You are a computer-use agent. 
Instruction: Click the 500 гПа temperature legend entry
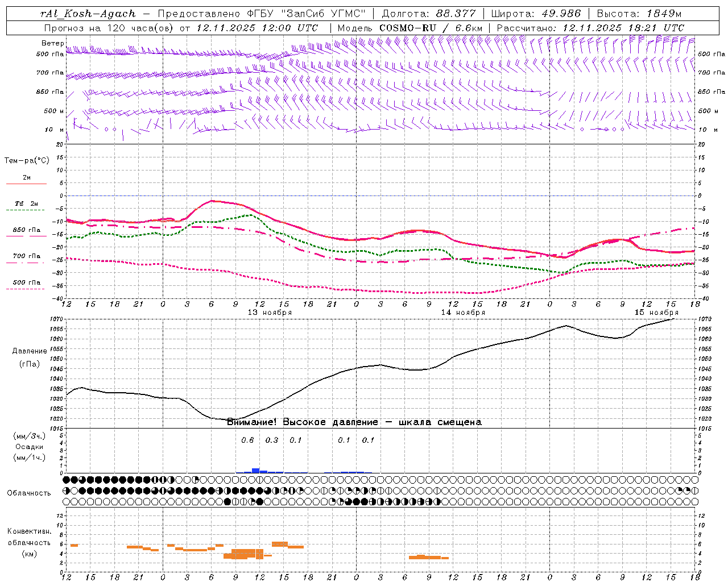click(x=27, y=282)
